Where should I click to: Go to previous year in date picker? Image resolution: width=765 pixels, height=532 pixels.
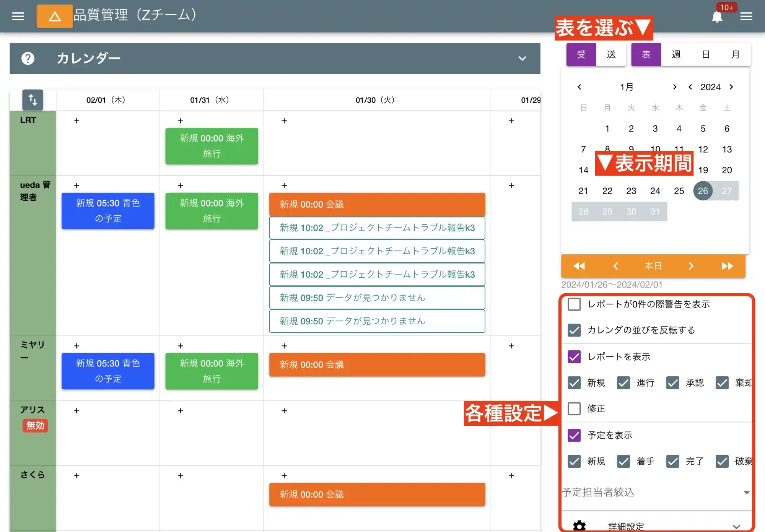coord(690,87)
